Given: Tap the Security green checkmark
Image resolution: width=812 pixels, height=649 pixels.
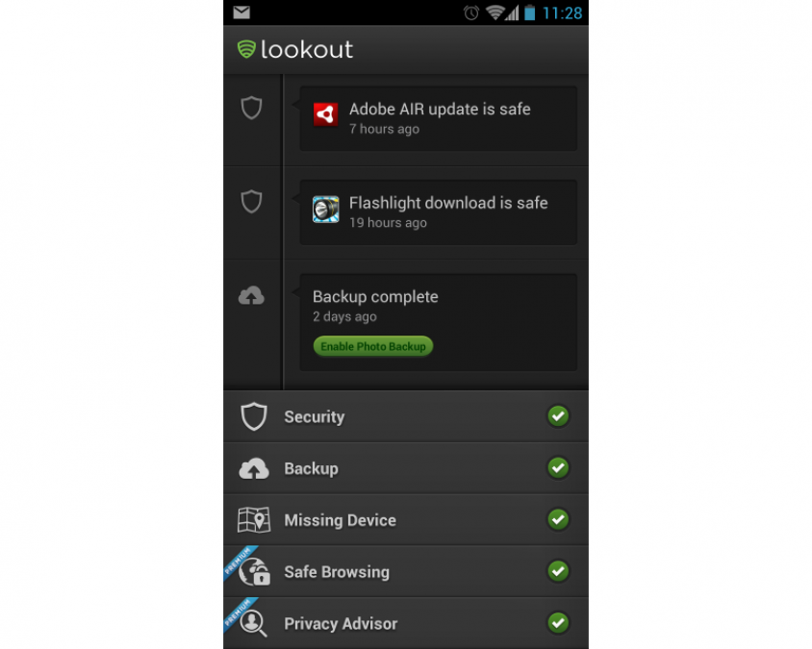Looking at the screenshot, I should pyautogui.click(x=558, y=416).
